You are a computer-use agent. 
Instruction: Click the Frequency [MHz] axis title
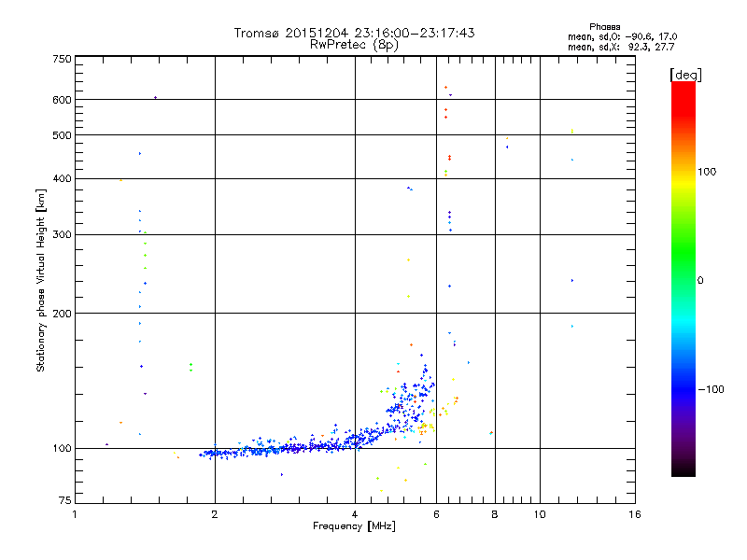354,526
